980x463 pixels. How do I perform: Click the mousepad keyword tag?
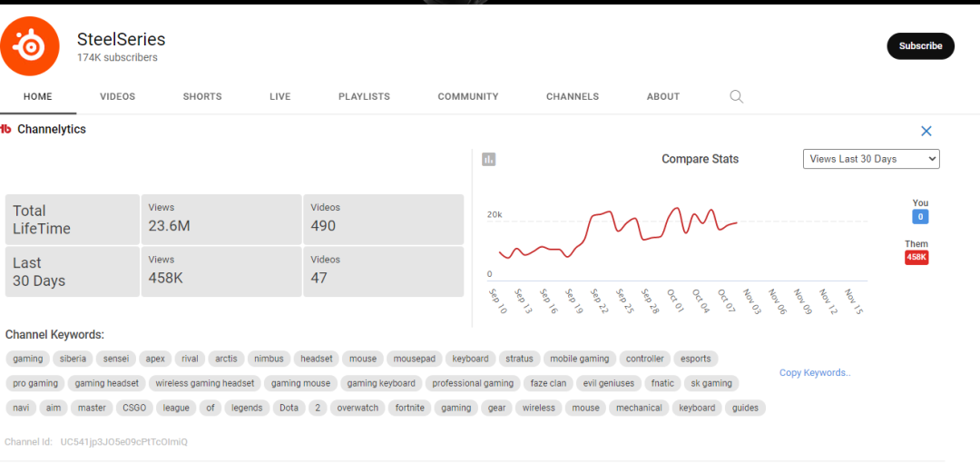(x=415, y=359)
